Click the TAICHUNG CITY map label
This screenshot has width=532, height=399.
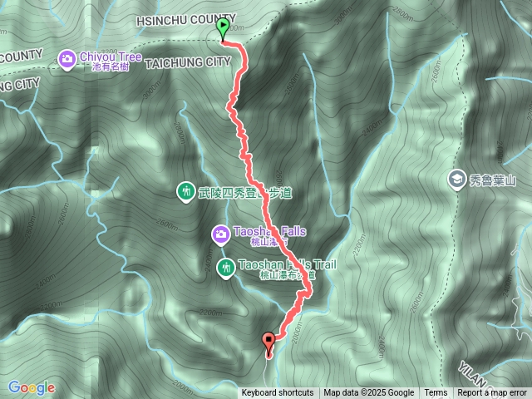tap(188, 63)
